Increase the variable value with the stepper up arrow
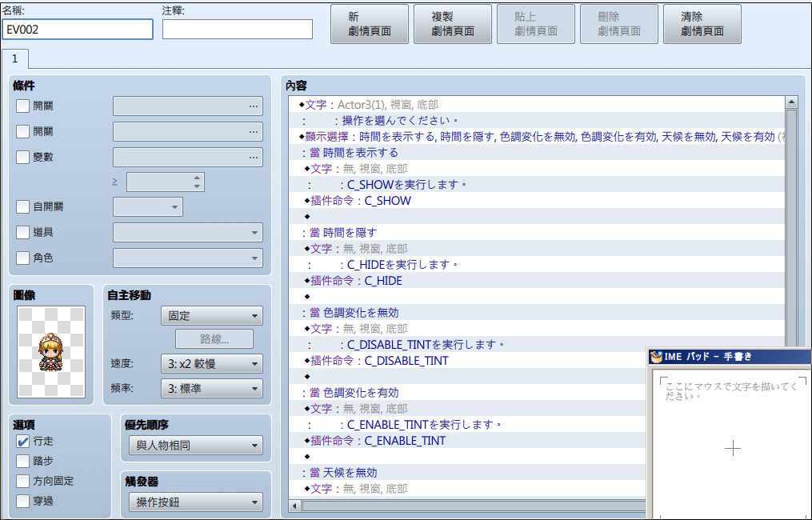The image size is (812, 520). 197,178
